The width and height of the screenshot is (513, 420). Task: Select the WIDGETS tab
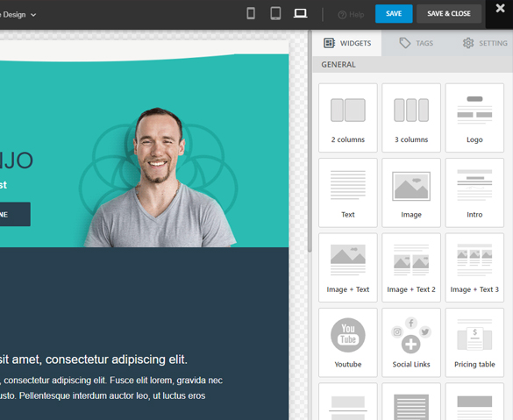click(347, 43)
